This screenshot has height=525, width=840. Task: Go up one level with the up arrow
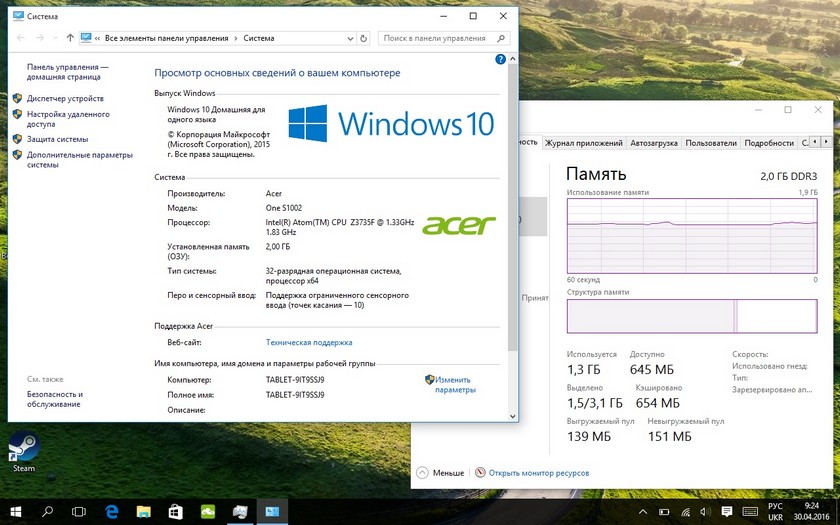pos(70,38)
